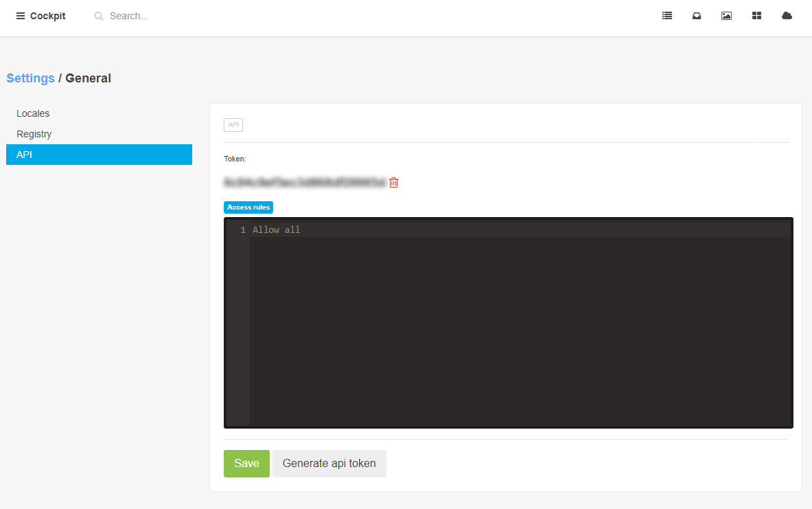Select Registry in the sidebar
This screenshot has height=509, width=812.
click(99, 134)
